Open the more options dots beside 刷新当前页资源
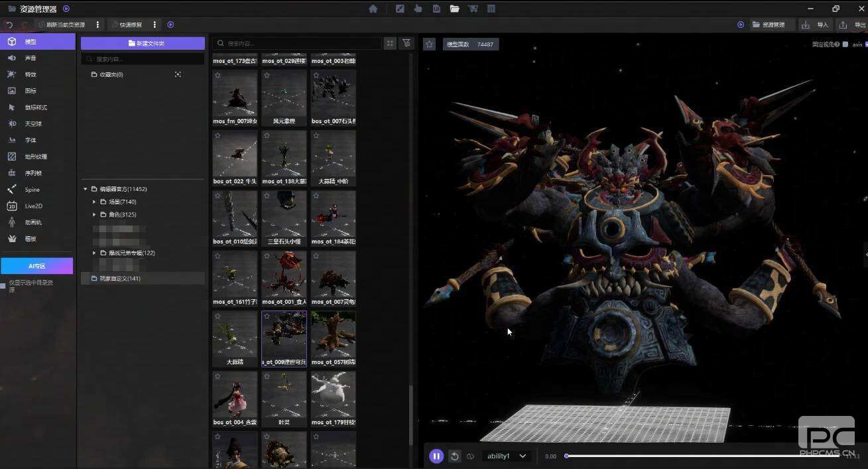The image size is (868, 469). coord(98,25)
